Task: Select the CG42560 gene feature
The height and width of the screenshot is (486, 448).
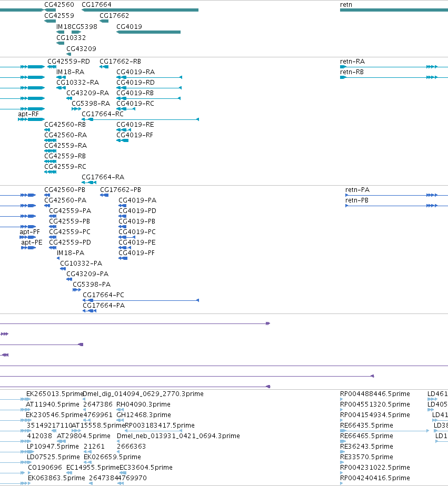Action: 50,10
